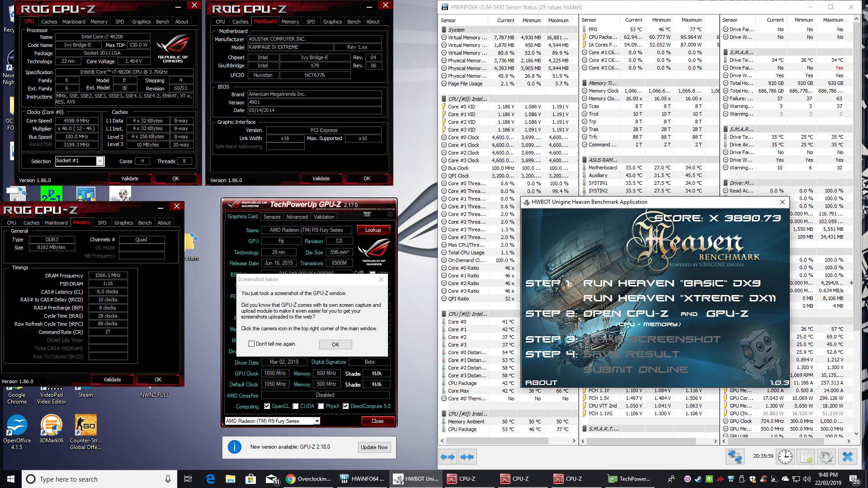The image size is (868, 488).
Task: Click the HWiNFO vertical scrollbar up arrow
Action: (856, 19)
